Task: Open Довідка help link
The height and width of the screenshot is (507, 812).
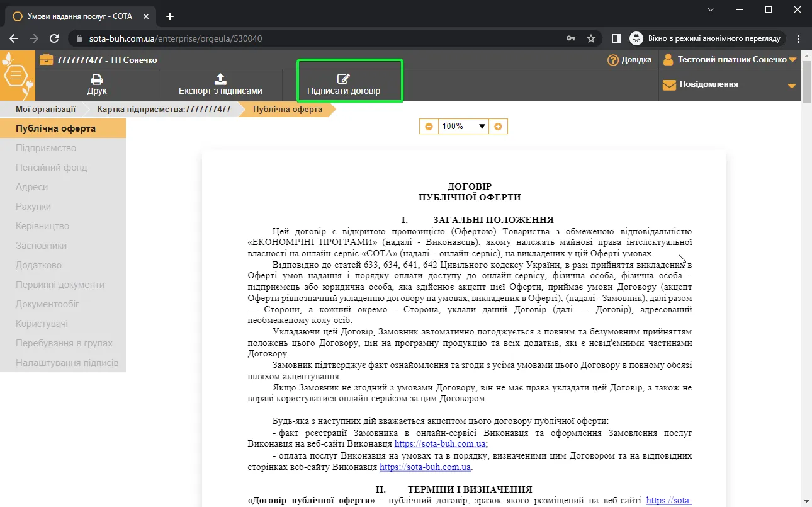Action: [x=636, y=60]
